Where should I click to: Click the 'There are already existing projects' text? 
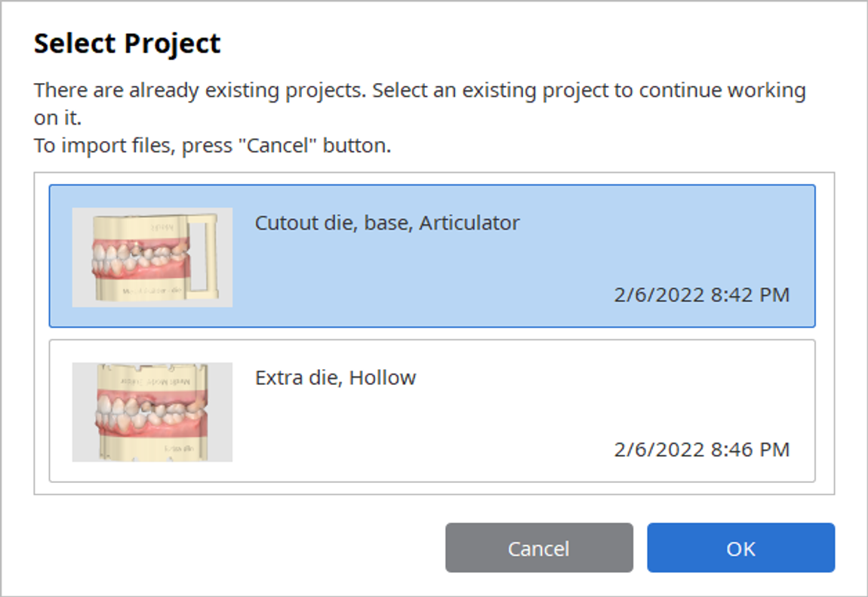pos(199,90)
